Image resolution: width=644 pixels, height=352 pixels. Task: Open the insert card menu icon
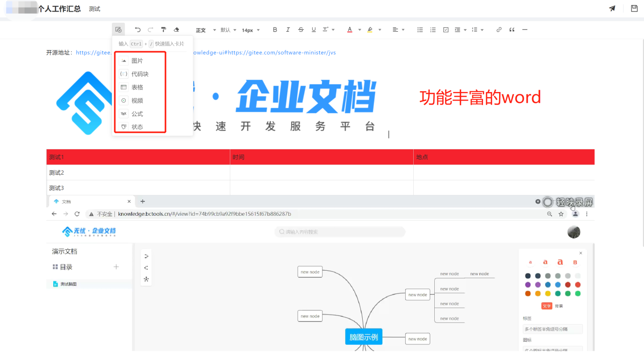118,30
